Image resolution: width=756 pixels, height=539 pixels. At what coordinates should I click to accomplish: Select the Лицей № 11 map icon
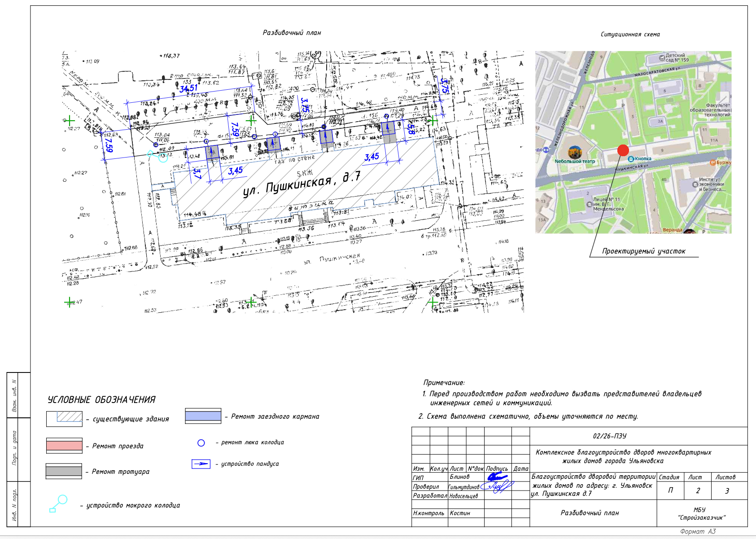[590, 204]
